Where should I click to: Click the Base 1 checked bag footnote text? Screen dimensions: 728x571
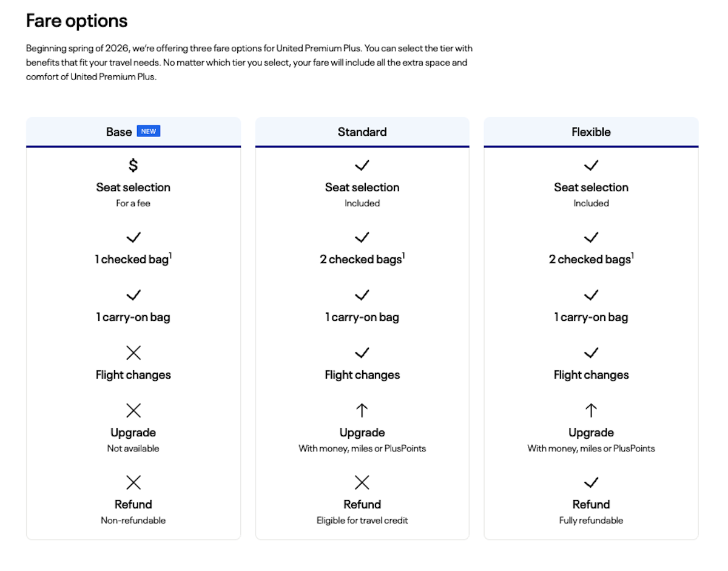tap(170, 255)
